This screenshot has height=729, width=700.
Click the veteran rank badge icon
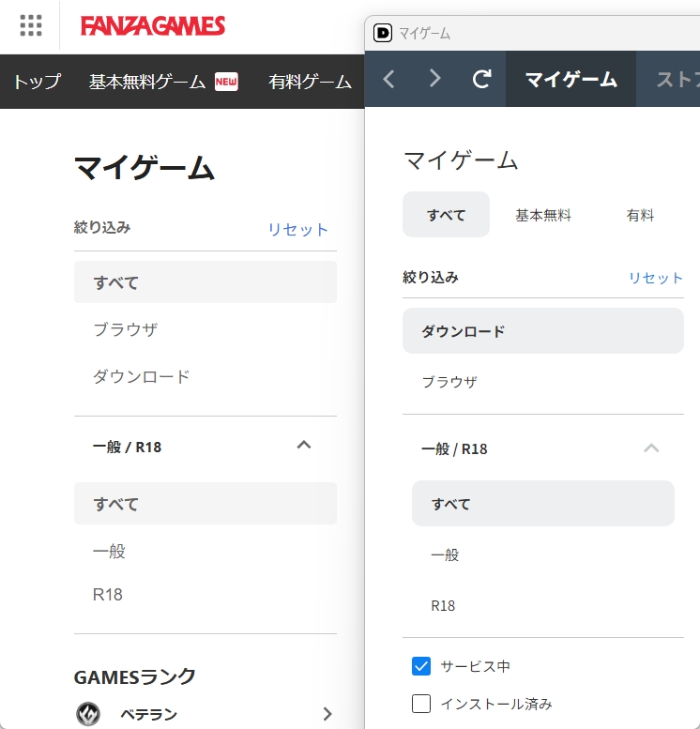[88, 714]
